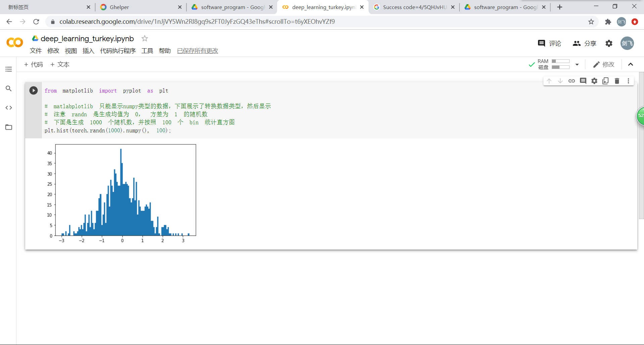Expand the RAM and disk dropdown arrow
The width and height of the screenshot is (644, 345).
click(x=577, y=64)
